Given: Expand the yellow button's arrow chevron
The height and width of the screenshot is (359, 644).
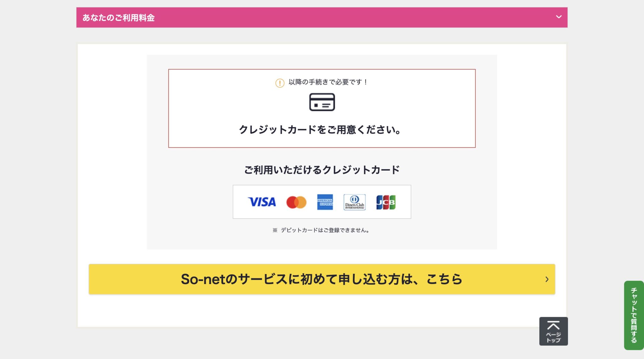Looking at the screenshot, I should pos(547,279).
